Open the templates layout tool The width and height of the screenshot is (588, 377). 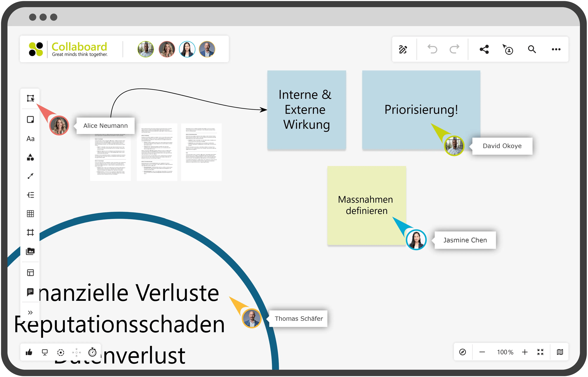coord(30,273)
